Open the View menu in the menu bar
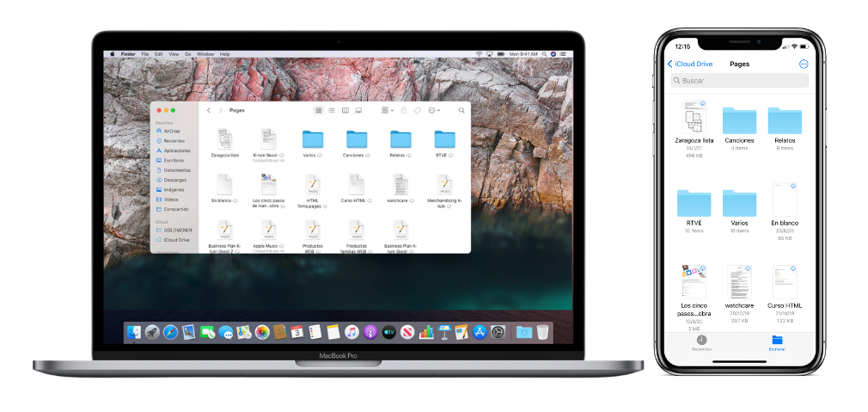This screenshot has width=868, height=412. pos(174,54)
